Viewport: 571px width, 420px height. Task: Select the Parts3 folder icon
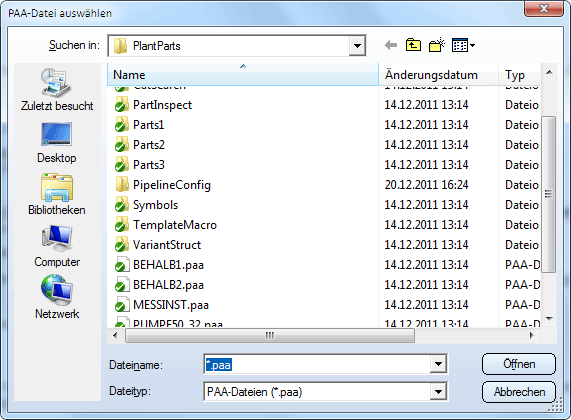pyautogui.click(x=121, y=165)
